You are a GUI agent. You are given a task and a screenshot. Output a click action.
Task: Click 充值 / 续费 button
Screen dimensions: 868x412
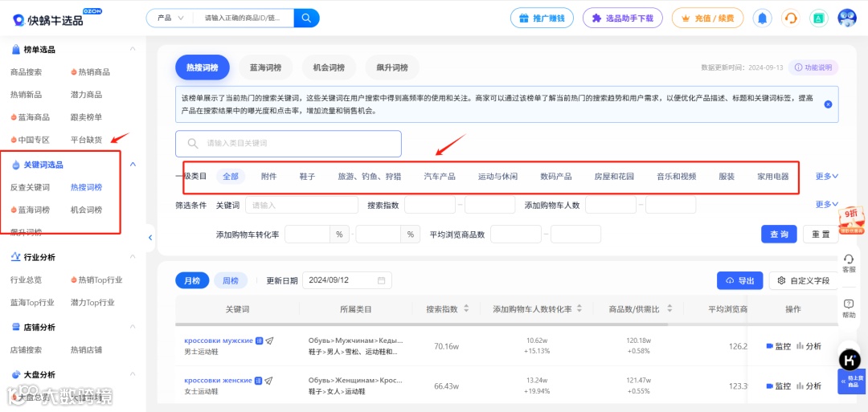pyautogui.click(x=708, y=18)
